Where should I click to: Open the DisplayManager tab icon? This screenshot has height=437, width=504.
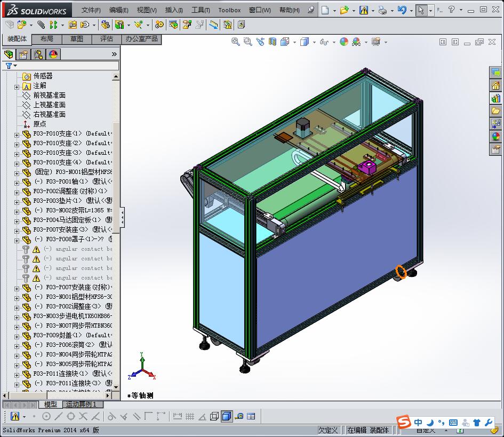(x=53, y=54)
